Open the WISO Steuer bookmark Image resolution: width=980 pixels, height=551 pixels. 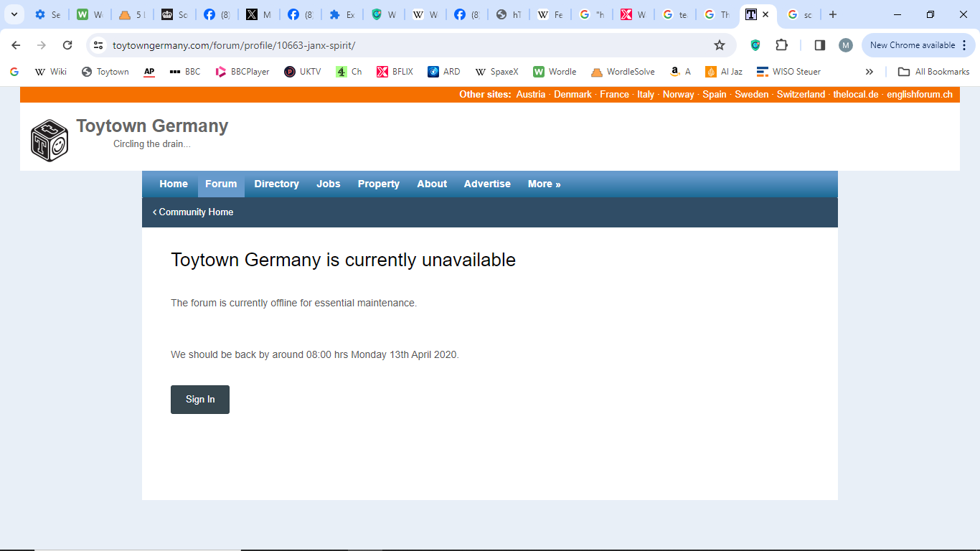tap(788, 72)
